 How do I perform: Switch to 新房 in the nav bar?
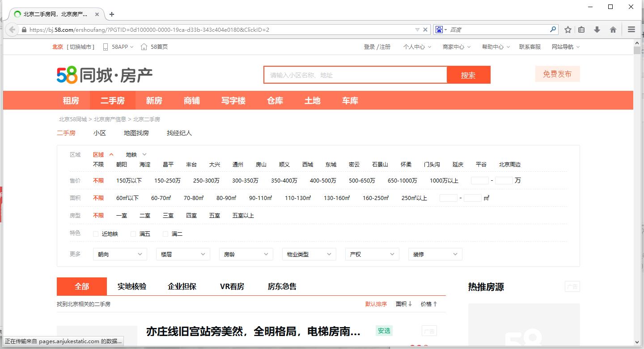point(154,101)
